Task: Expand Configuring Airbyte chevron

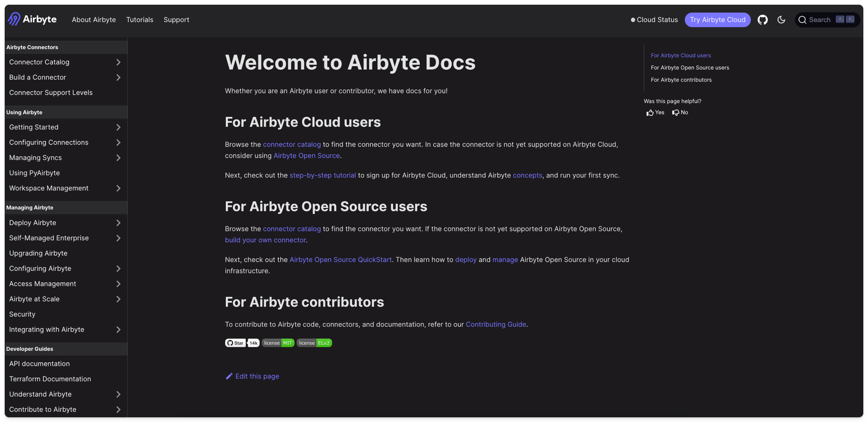Action: coord(118,269)
